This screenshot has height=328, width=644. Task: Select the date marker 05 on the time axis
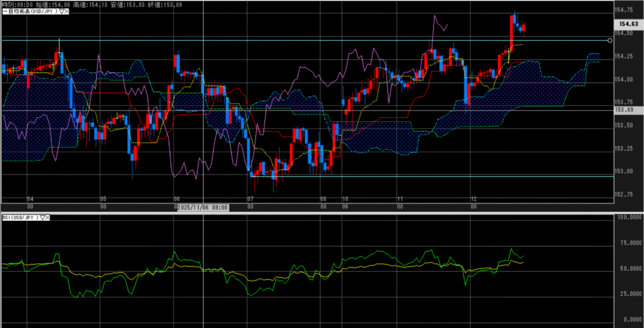pyautogui.click(x=103, y=199)
